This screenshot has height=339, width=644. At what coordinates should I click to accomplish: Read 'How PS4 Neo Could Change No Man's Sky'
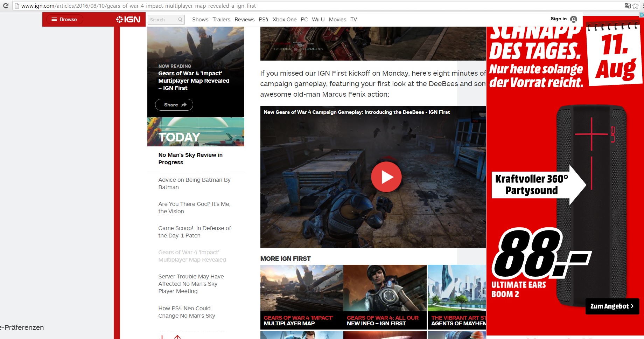(x=187, y=312)
